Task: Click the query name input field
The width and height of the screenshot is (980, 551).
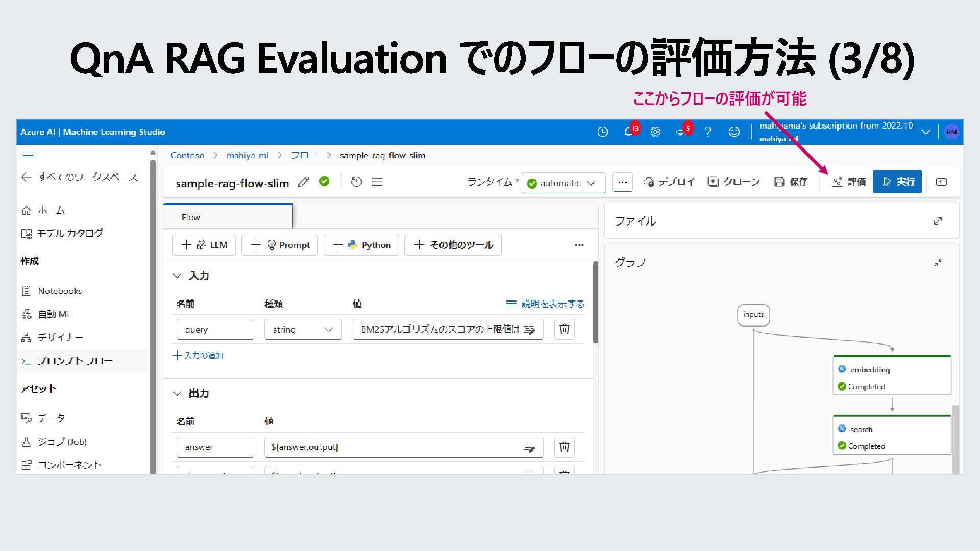Action: (x=215, y=330)
